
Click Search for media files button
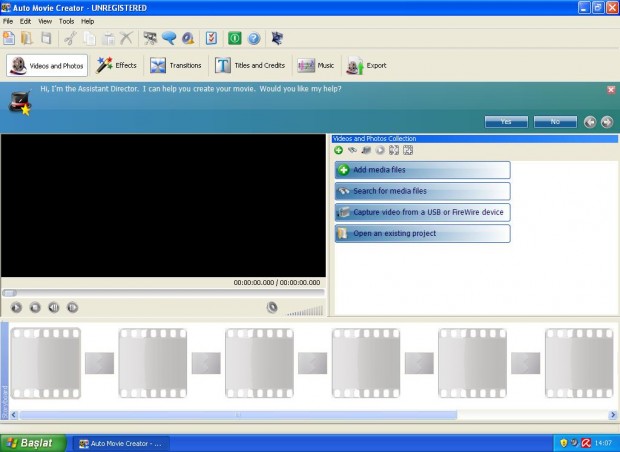423,191
